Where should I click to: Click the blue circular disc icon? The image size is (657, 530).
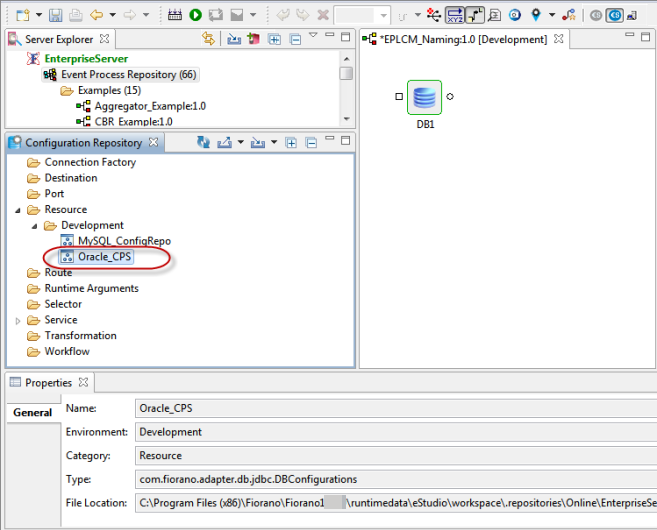click(x=515, y=16)
